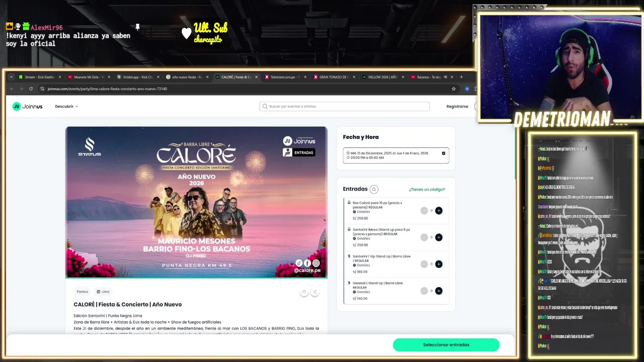Image resolution: width=644 pixels, height=362 pixels.
Task: Open the Descubrir dropdown menu
Action: [x=66, y=107]
